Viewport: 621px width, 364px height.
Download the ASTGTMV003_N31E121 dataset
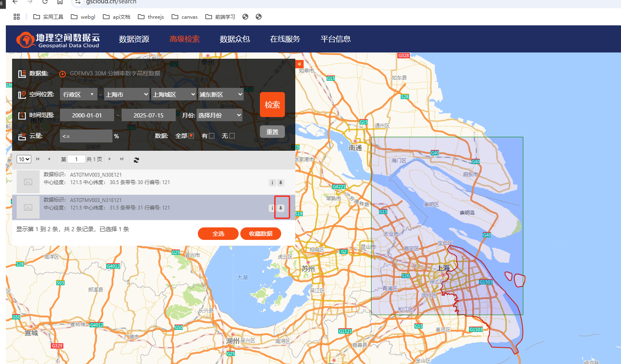[x=281, y=208]
